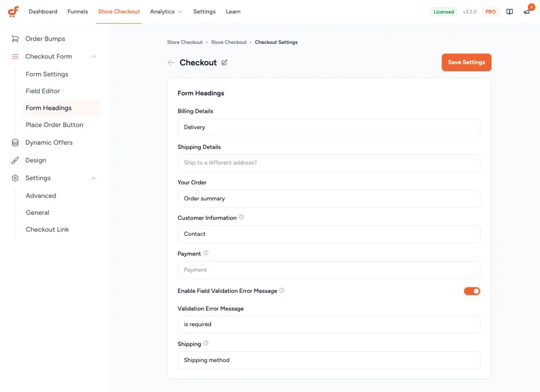Click help icon beside Shipping label
Viewport: 540px width, 392px height.
pyautogui.click(x=206, y=343)
